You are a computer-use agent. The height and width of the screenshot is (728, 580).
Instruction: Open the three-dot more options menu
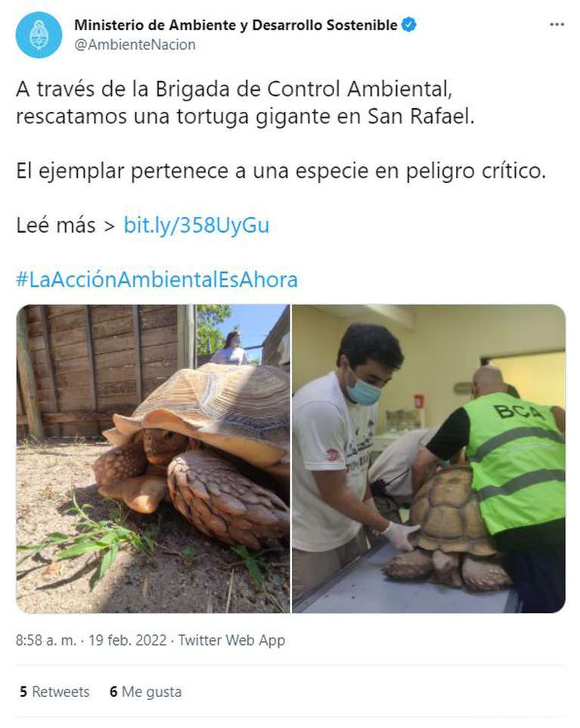(557, 25)
